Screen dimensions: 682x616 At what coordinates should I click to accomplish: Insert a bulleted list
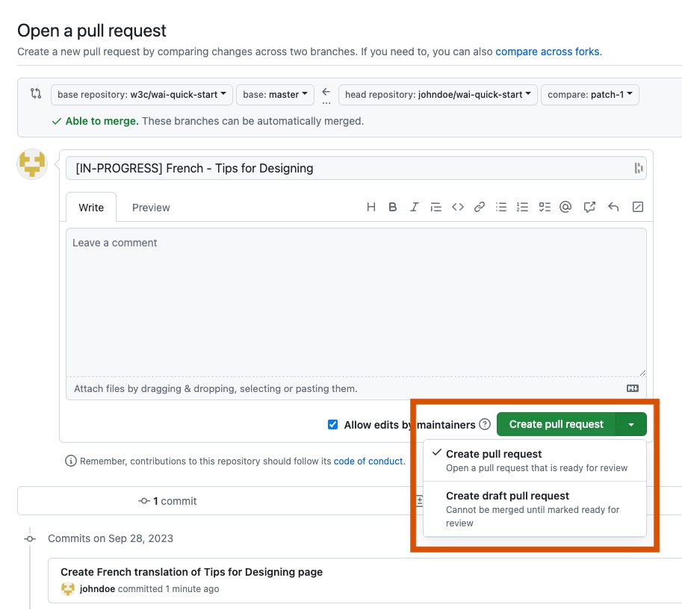pos(500,207)
